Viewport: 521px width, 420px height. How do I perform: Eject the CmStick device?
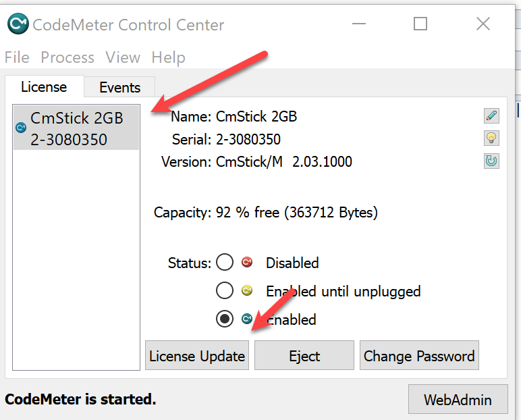[x=304, y=356]
